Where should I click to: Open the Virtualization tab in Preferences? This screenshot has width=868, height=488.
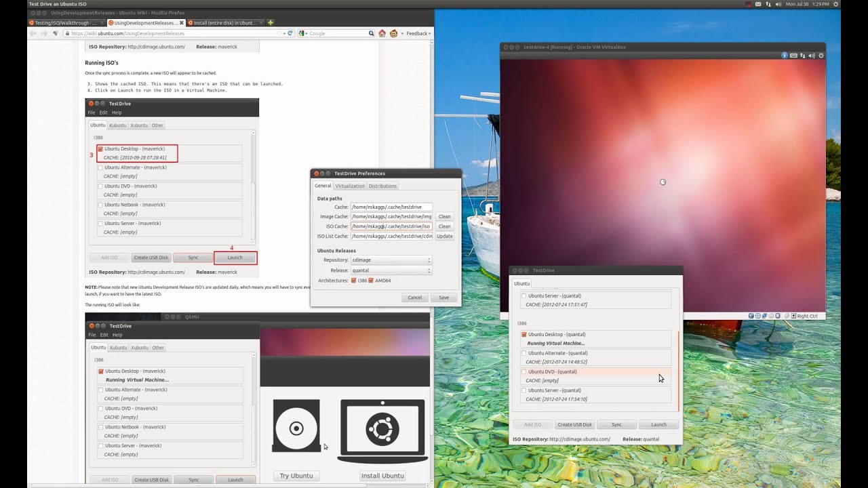click(350, 186)
